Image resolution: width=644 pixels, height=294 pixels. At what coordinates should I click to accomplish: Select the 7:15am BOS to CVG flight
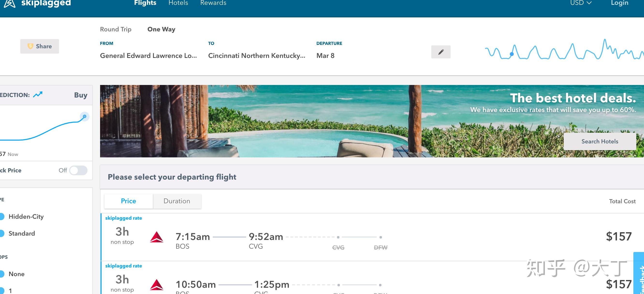coord(372,237)
